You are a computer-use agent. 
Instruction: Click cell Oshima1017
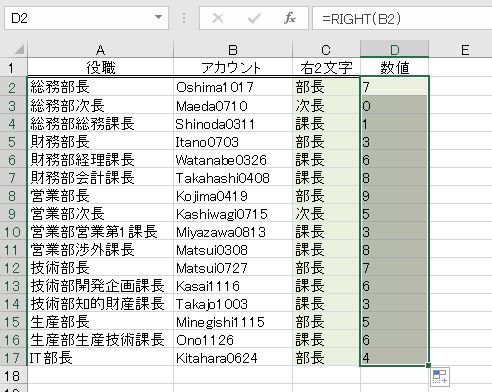233,87
